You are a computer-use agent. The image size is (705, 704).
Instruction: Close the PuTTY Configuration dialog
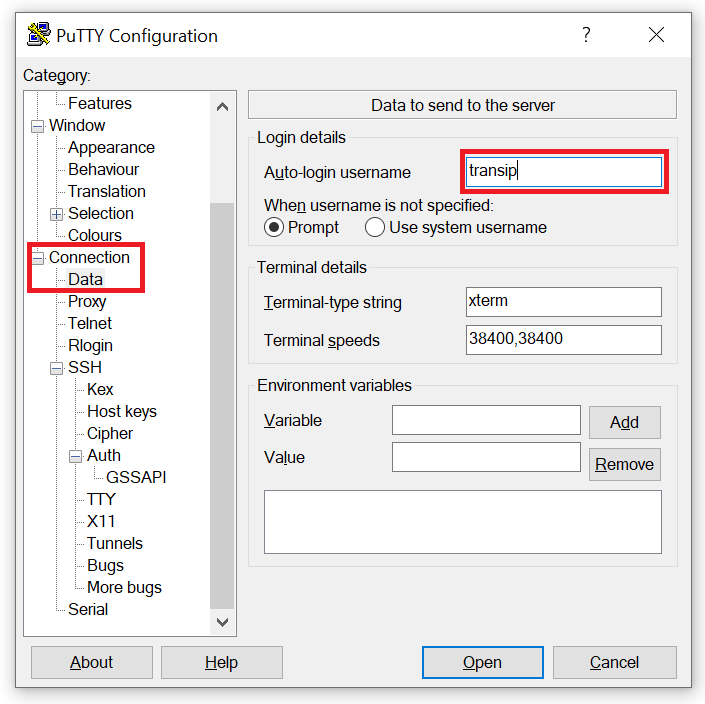(656, 35)
